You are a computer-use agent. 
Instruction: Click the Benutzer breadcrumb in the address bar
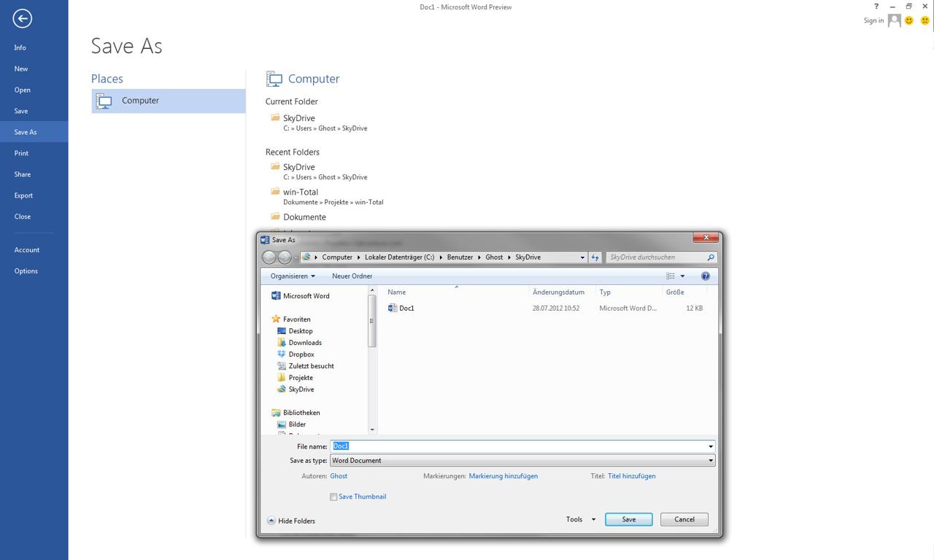[x=461, y=257]
